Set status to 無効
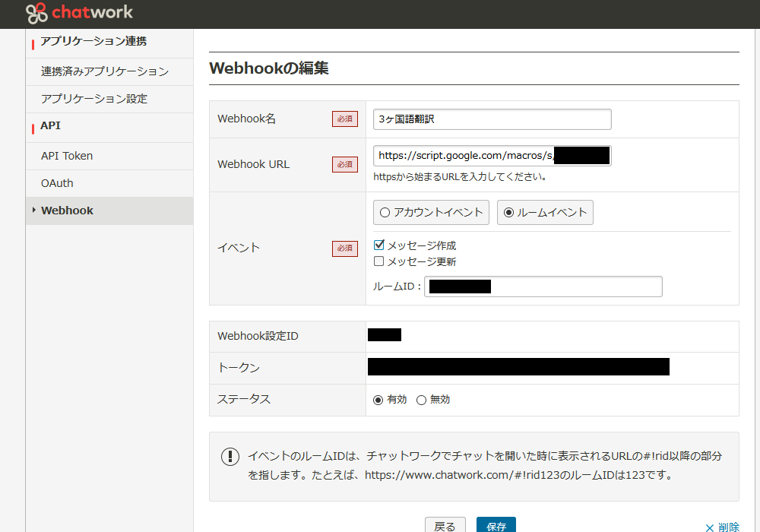The width and height of the screenshot is (760, 532). [421, 399]
